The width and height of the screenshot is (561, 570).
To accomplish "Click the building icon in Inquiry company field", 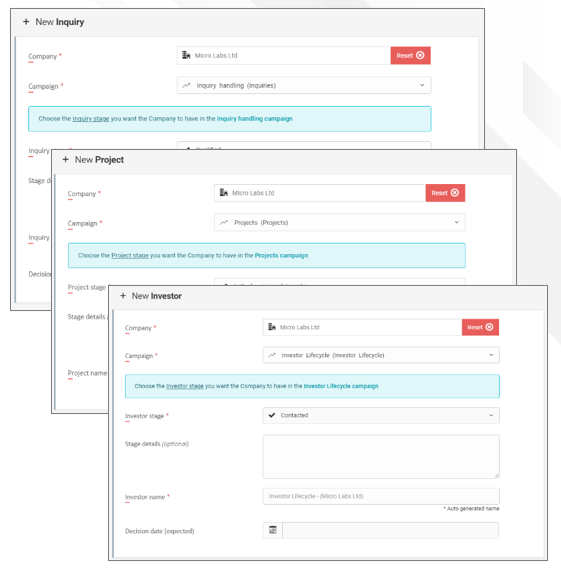I will pyautogui.click(x=186, y=55).
